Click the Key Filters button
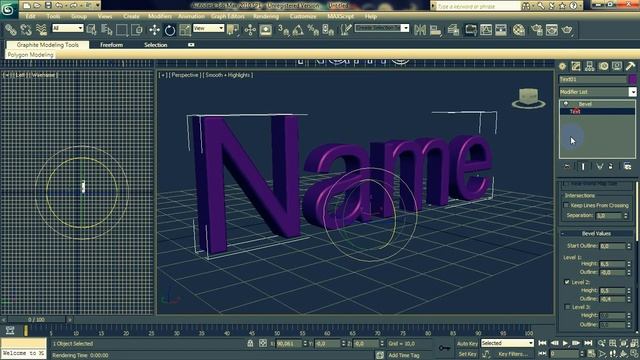 [512, 354]
